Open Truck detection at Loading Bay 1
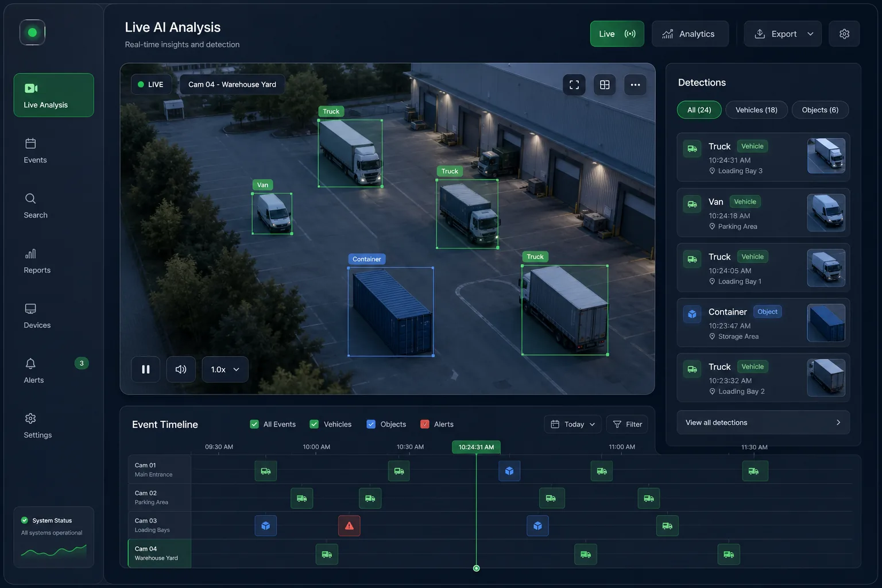Screen dimensions: 882x588 [763, 268]
